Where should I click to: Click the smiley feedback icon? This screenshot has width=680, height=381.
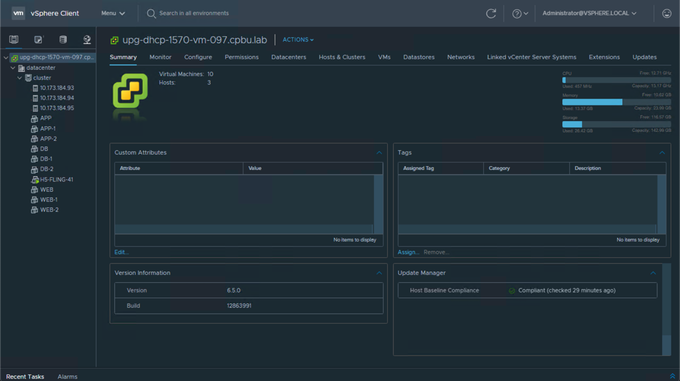(x=667, y=13)
